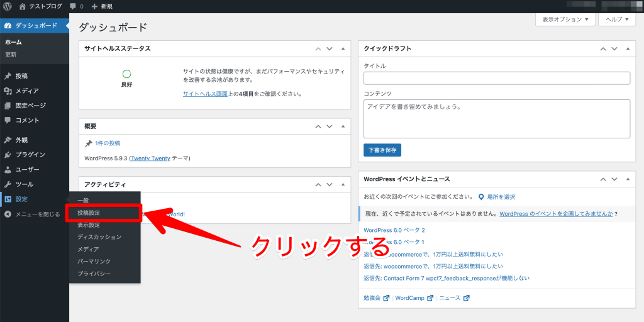The height and width of the screenshot is (322, 644).
Task: Open the WordCamp link
Action: coord(410,298)
